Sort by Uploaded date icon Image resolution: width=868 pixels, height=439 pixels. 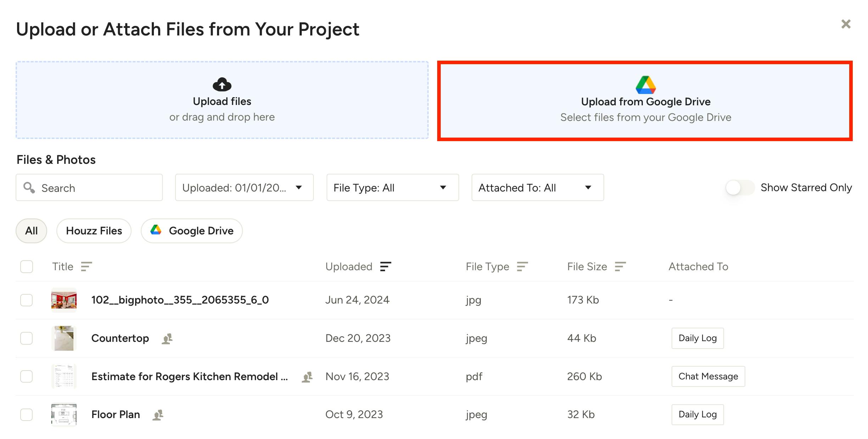pyautogui.click(x=385, y=267)
